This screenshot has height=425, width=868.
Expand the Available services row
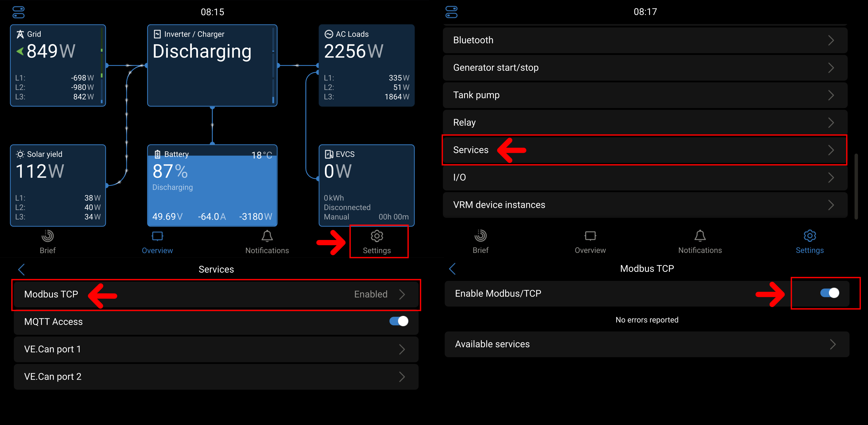tap(646, 344)
